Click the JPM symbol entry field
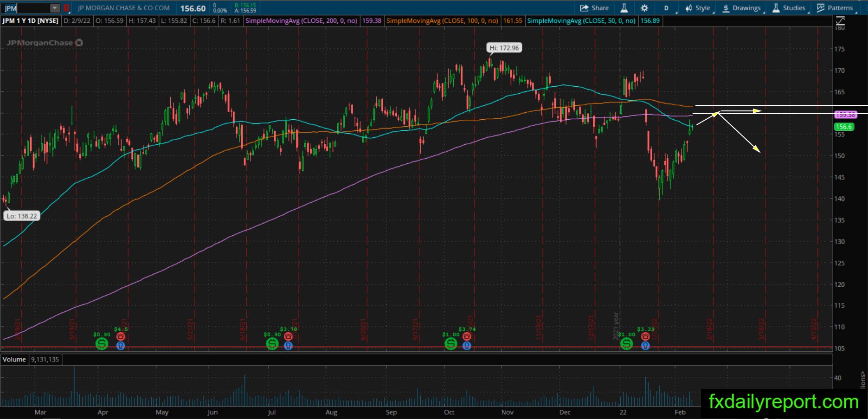This screenshot has height=419, width=868. (x=26, y=8)
